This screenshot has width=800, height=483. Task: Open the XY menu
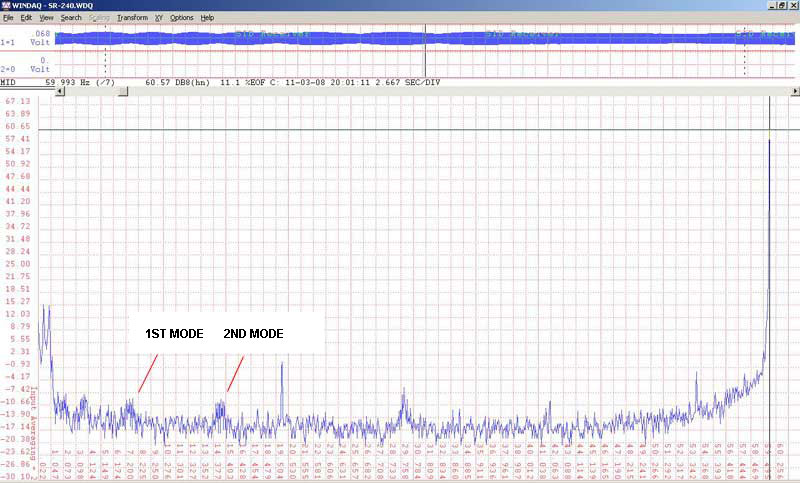pos(159,17)
